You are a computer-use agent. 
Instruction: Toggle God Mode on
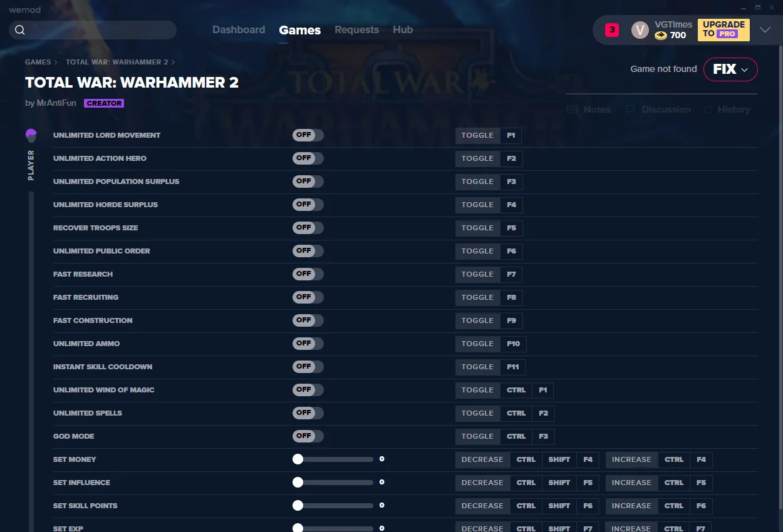[308, 436]
